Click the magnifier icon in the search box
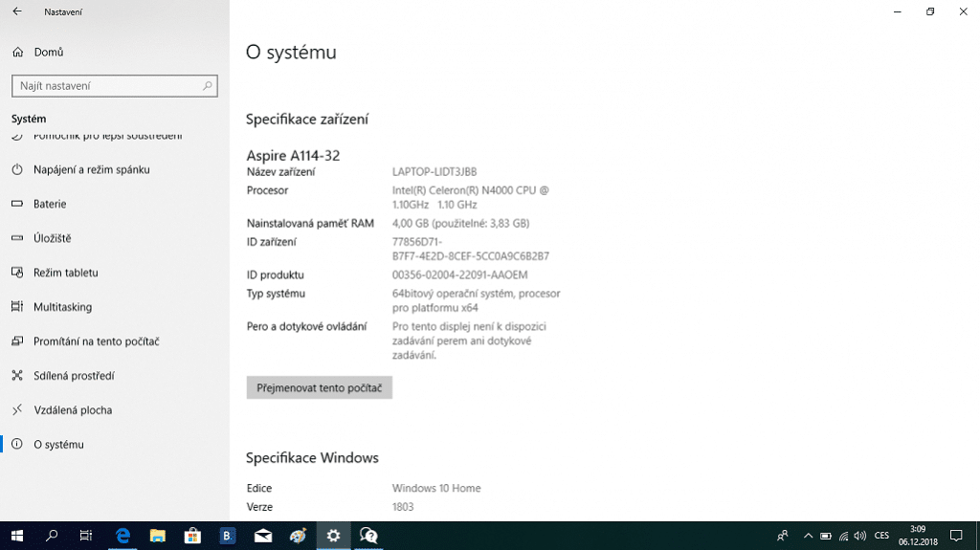This screenshot has width=980, height=550. tap(208, 86)
